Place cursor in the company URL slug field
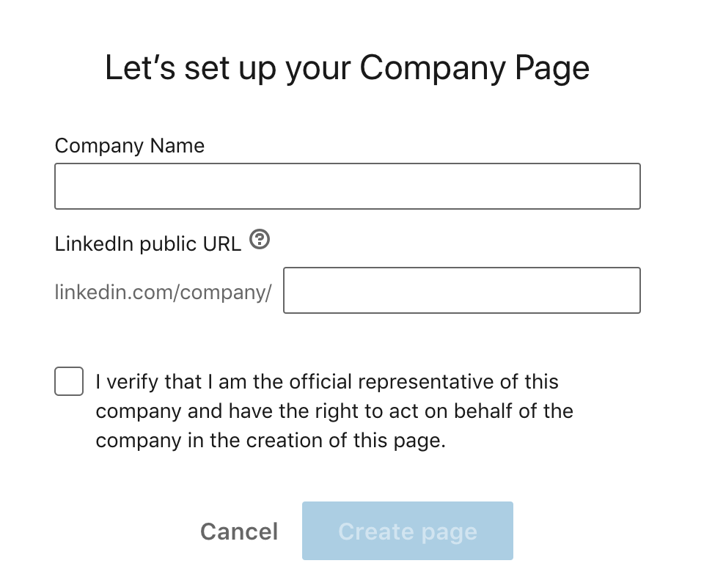The width and height of the screenshot is (726, 588). 461,290
